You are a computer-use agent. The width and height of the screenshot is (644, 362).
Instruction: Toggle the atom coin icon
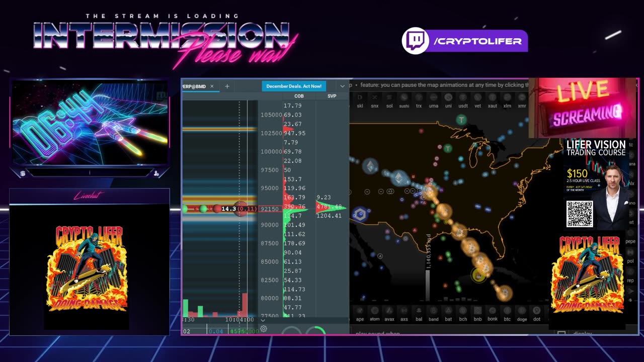374,311
